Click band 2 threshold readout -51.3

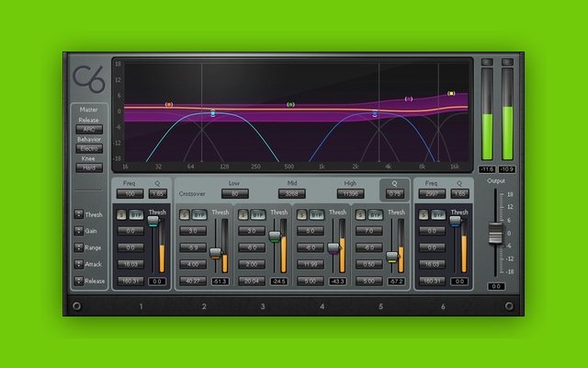pos(220,282)
